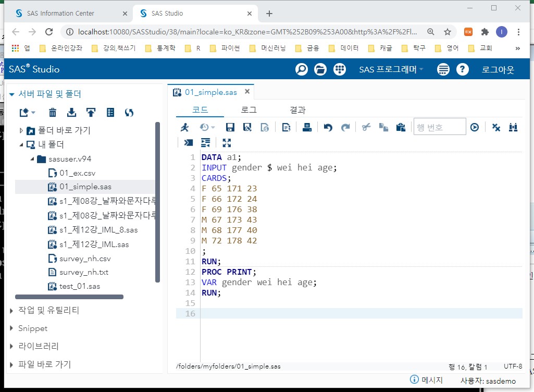Expand the 폴더 바로 가기 node
The width and height of the screenshot is (534, 392).
(21, 130)
